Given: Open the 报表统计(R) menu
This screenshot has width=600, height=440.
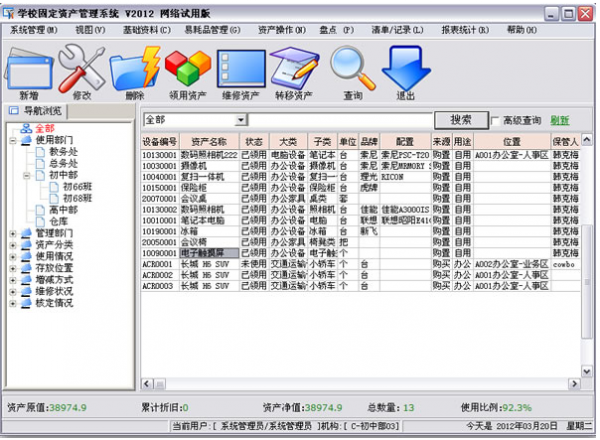Looking at the screenshot, I should (x=465, y=30).
